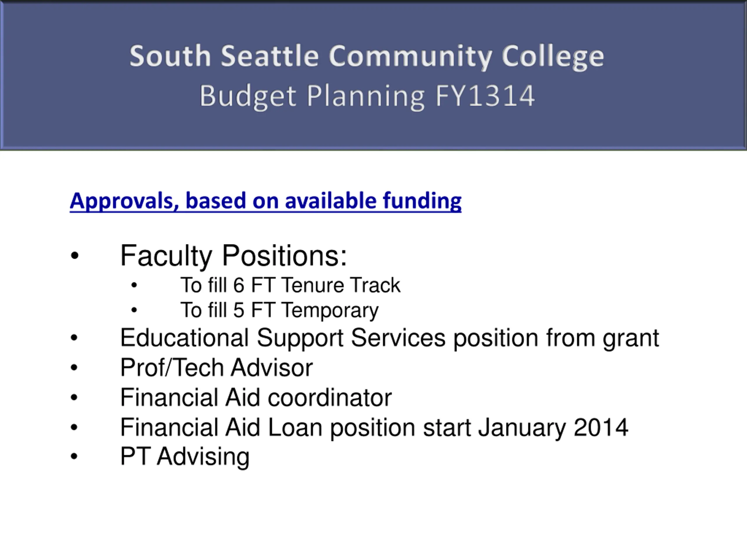The height and width of the screenshot is (560, 747).
Task: Select the Faculty Positions heading text
Action: tap(233, 256)
